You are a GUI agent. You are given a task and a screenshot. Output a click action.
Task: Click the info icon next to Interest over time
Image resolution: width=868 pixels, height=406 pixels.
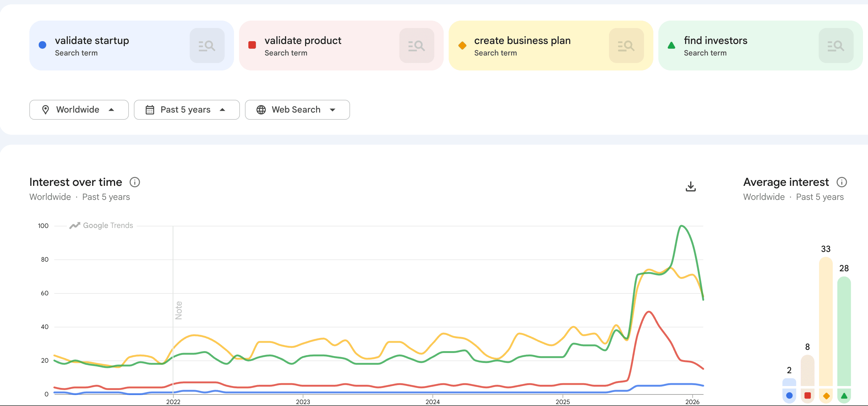[135, 182]
